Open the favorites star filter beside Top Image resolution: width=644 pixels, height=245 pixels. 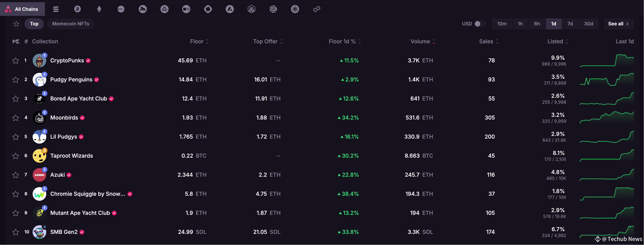coord(16,24)
